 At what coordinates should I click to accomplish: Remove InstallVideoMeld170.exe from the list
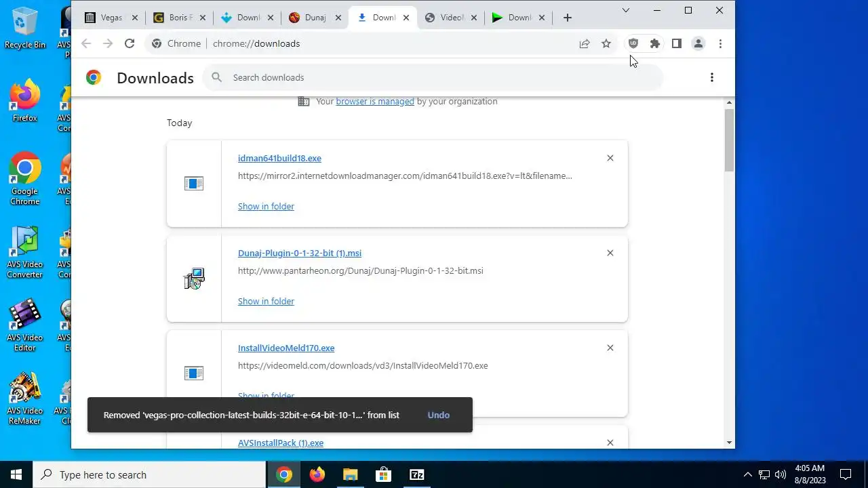(x=610, y=348)
